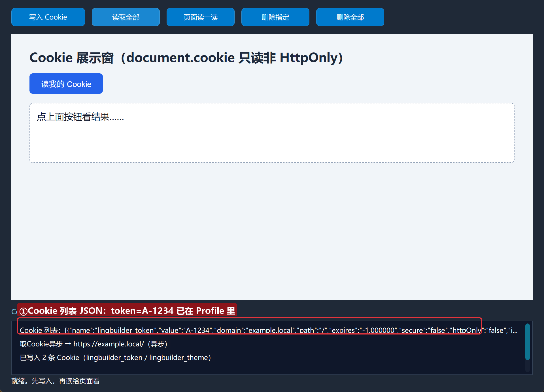Select the 取Cookie异步 log line
Viewport: 544px width, 392px height.
[93, 344]
